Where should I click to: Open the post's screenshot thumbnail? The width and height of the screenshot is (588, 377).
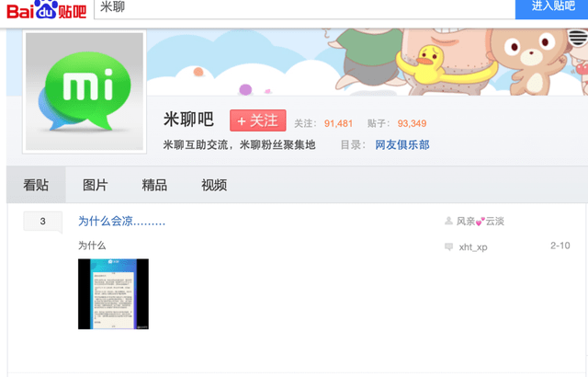point(113,293)
